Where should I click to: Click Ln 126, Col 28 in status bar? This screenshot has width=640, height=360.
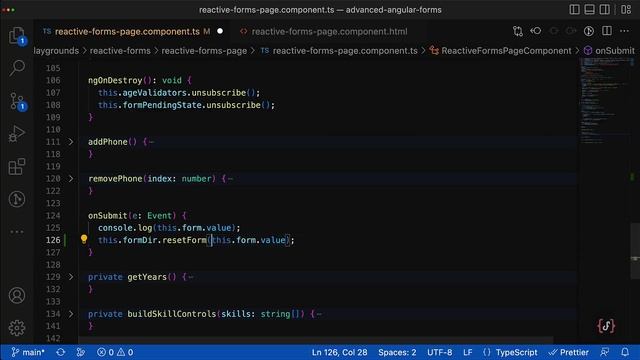pos(340,352)
